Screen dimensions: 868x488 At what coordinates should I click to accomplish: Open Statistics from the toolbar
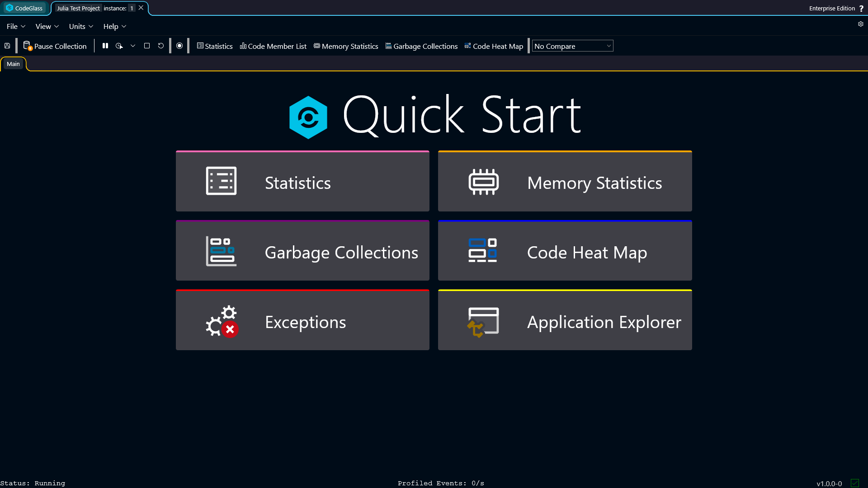click(x=215, y=46)
